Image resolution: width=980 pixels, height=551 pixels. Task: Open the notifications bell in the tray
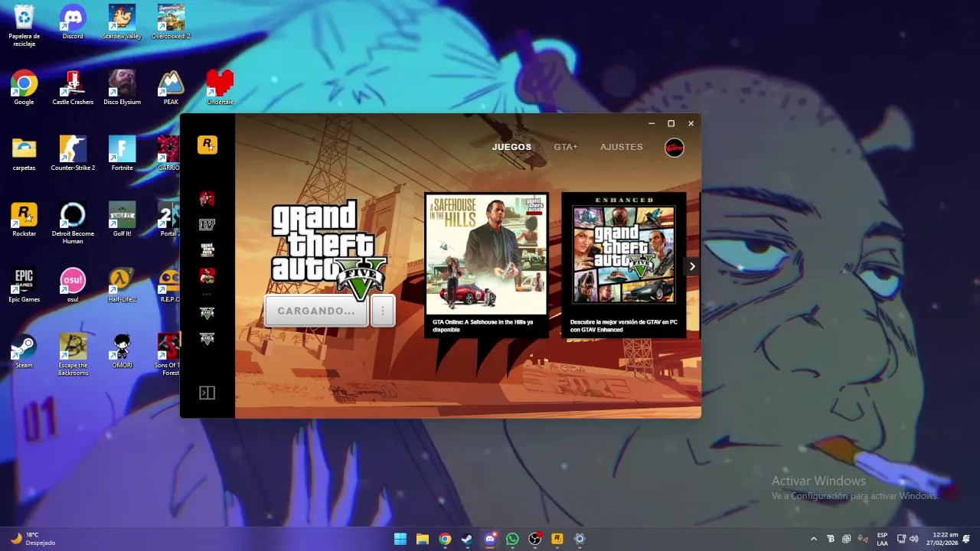(x=966, y=539)
